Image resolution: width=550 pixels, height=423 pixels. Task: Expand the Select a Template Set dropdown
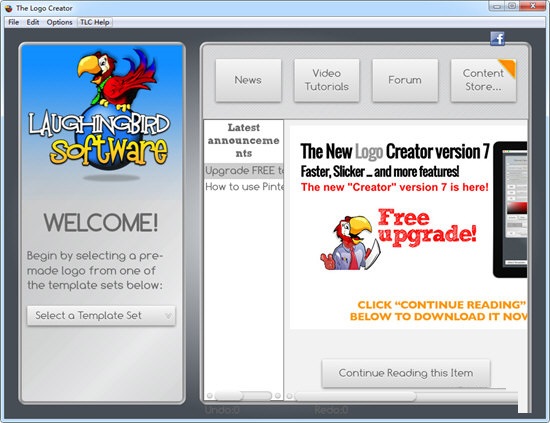101,316
